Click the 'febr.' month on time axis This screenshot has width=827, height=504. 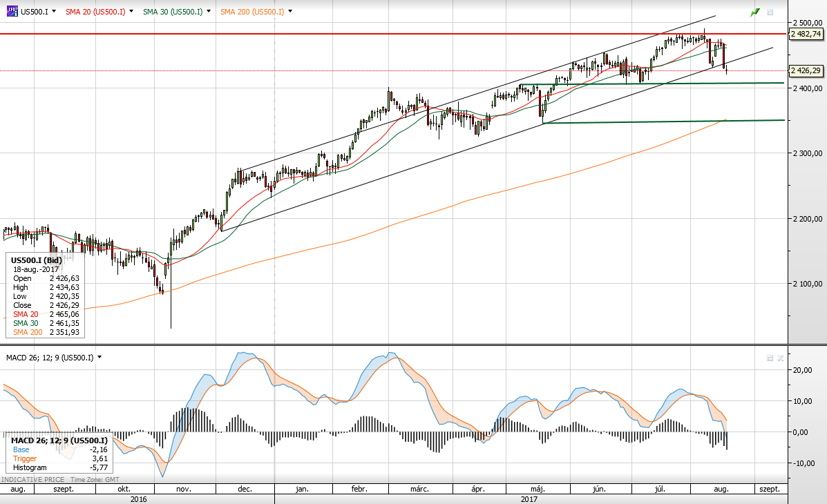pos(359,490)
